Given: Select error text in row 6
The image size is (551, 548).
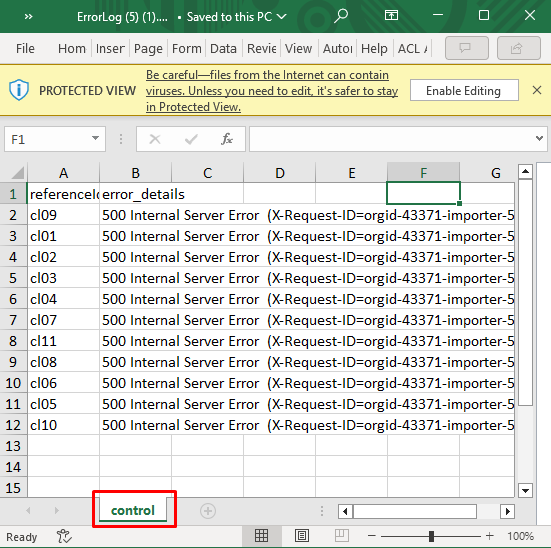Looking at the screenshot, I should pyautogui.click(x=307, y=299).
